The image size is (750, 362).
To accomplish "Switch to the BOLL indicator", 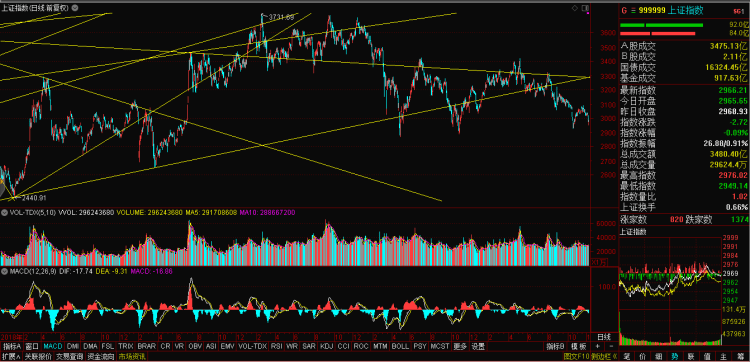I will tap(400, 346).
